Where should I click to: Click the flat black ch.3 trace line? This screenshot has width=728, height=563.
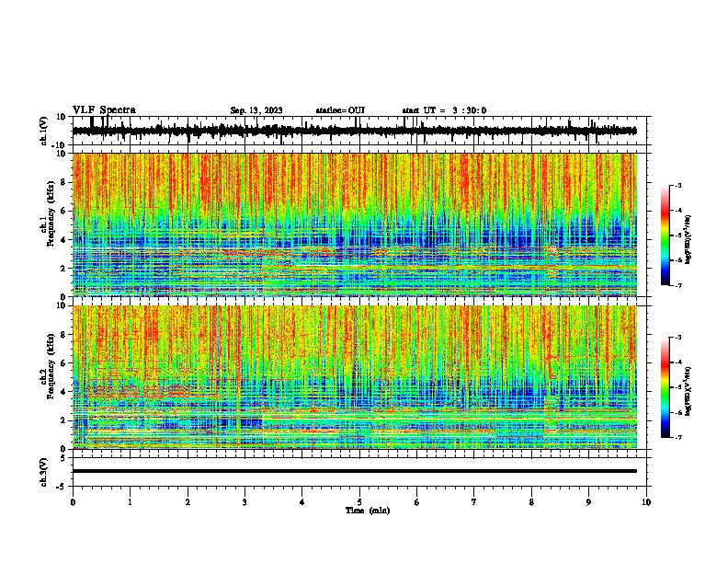(x=355, y=471)
